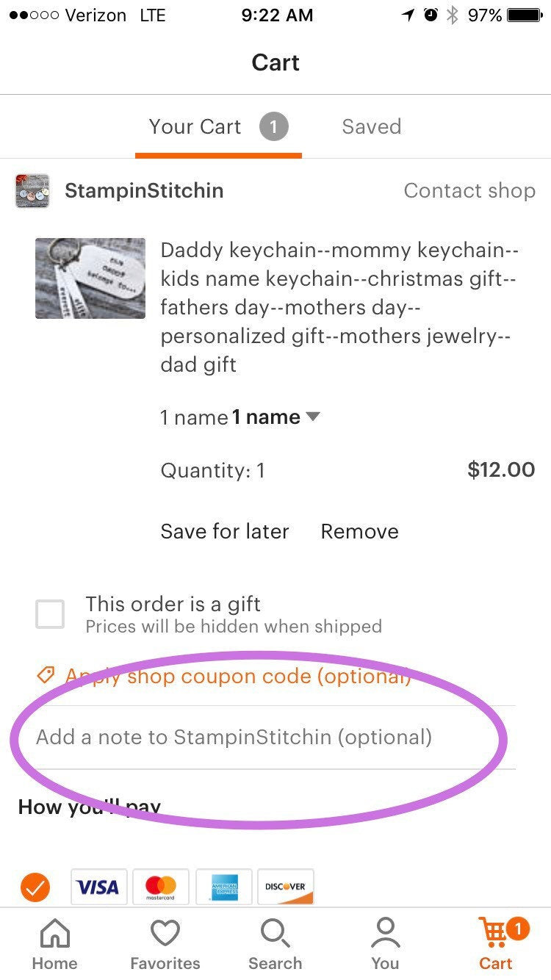
Task: Check the 'This order is a gift' box
Action: pos(50,614)
